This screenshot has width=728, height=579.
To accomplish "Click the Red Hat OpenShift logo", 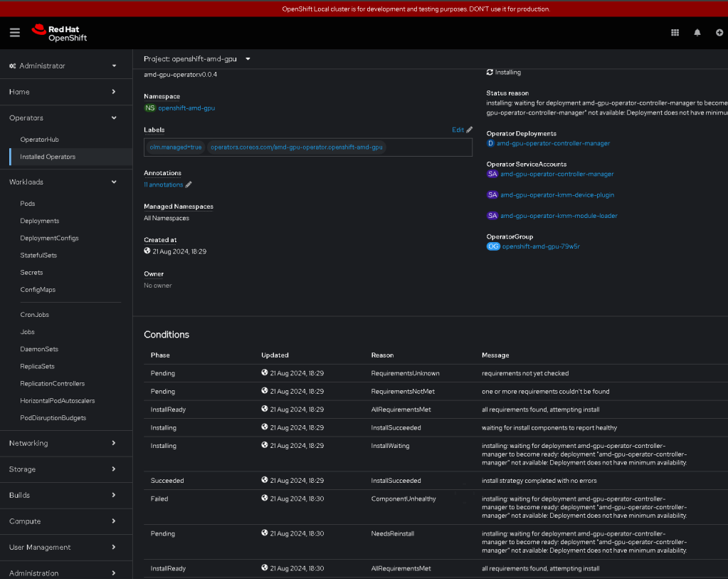I will 60,33.
